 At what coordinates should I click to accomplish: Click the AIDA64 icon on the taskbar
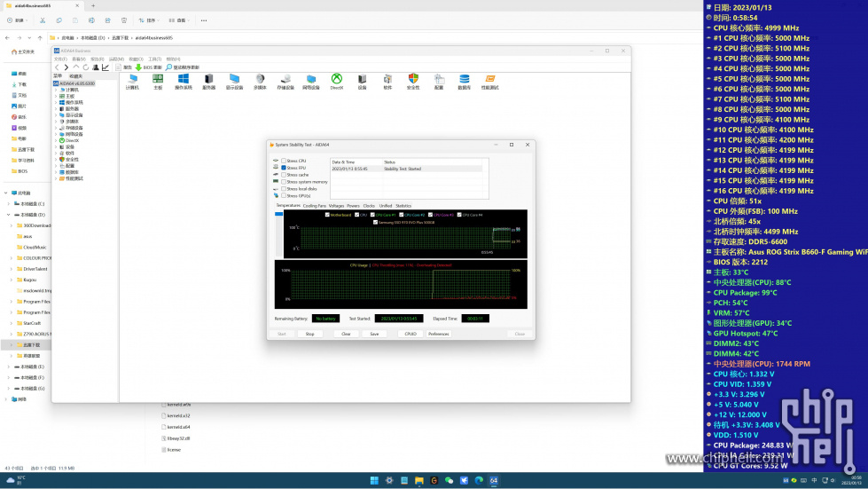tap(494, 480)
